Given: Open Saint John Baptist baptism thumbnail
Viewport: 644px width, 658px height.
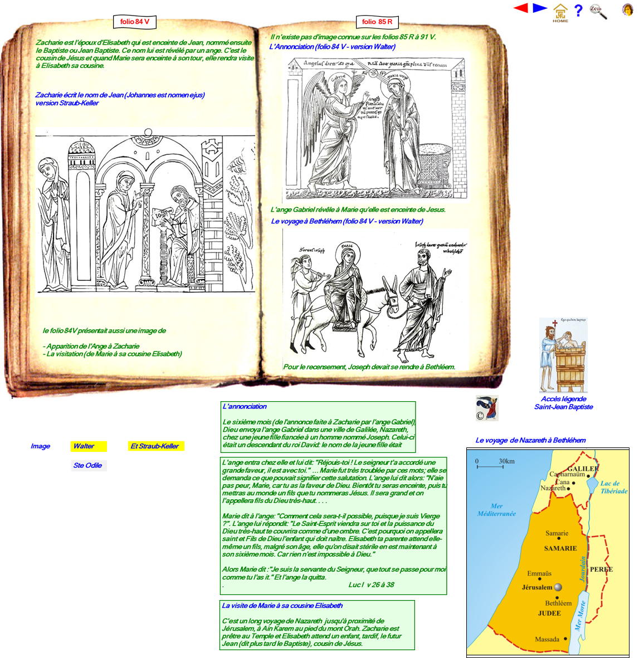Looking at the screenshot, I should pyautogui.click(x=563, y=355).
